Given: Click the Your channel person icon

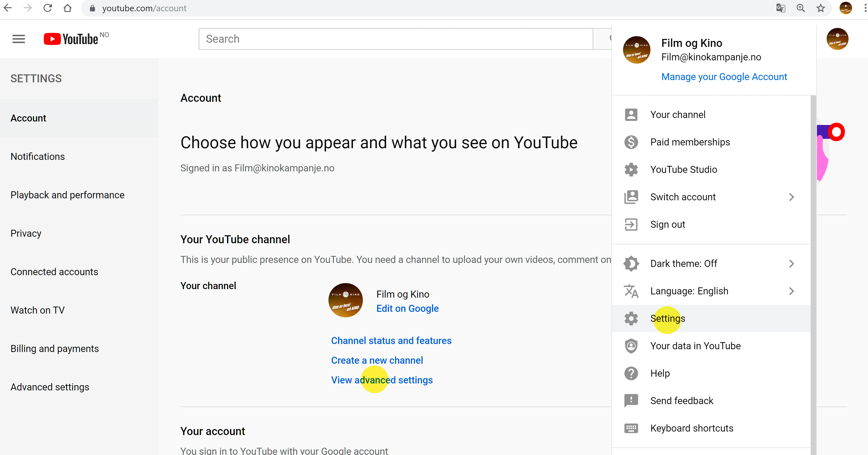Looking at the screenshot, I should tap(631, 115).
